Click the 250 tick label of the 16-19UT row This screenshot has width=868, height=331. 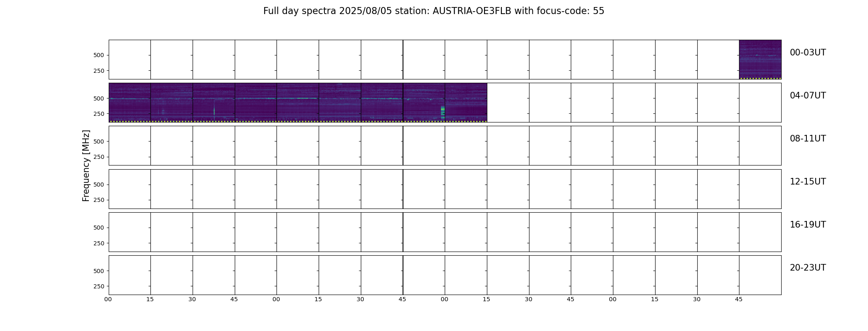[99, 243]
